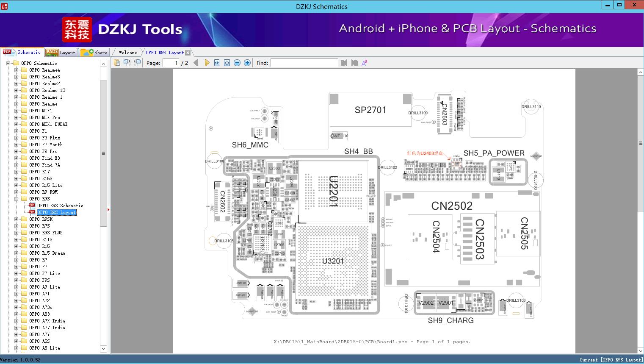Image resolution: width=644 pixels, height=364 pixels.
Task: Open the Welcome tab
Action: click(128, 53)
